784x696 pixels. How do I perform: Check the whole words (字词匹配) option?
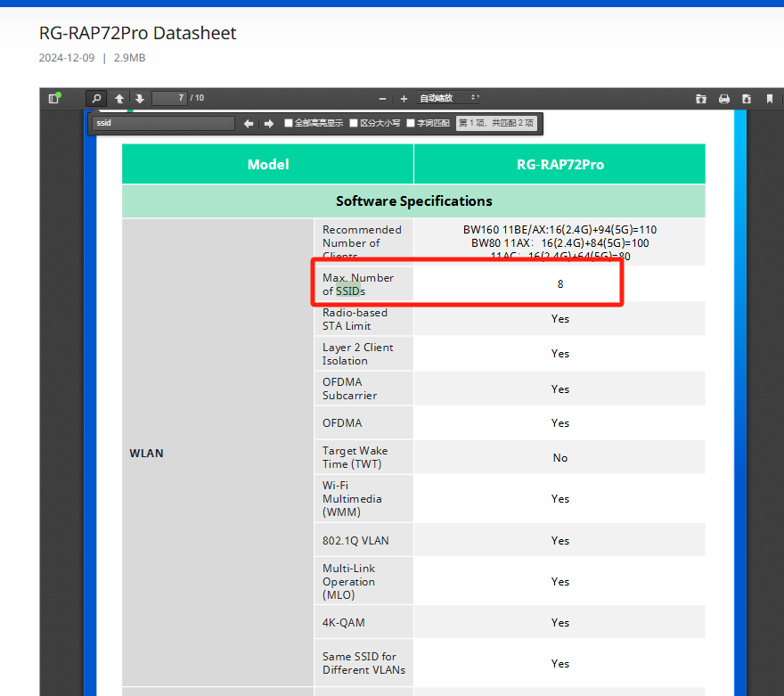[x=411, y=123]
